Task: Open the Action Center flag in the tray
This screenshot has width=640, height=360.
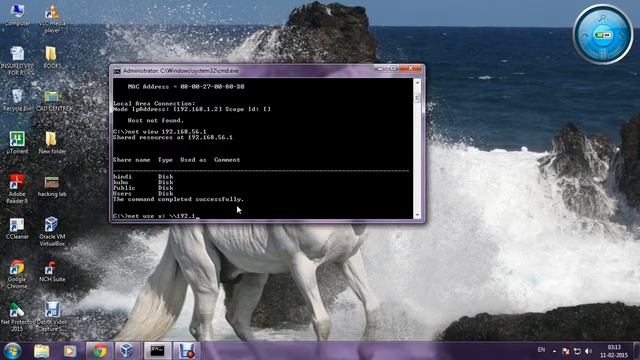Action: [x=565, y=351]
